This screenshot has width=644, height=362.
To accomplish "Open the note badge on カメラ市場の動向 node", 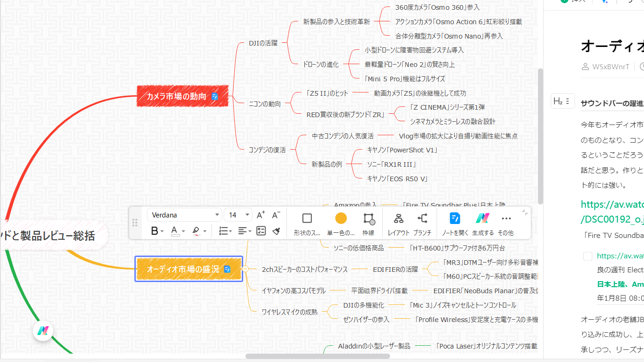I will (x=215, y=96).
